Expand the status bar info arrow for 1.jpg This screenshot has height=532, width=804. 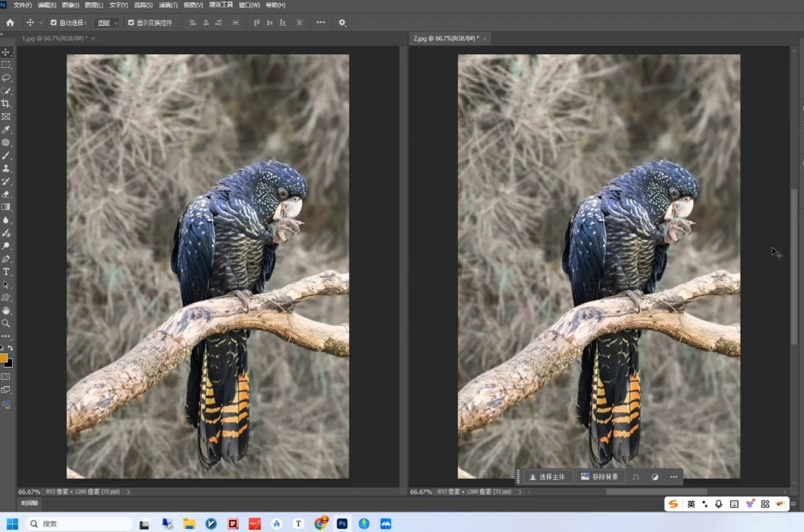coord(128,492)
